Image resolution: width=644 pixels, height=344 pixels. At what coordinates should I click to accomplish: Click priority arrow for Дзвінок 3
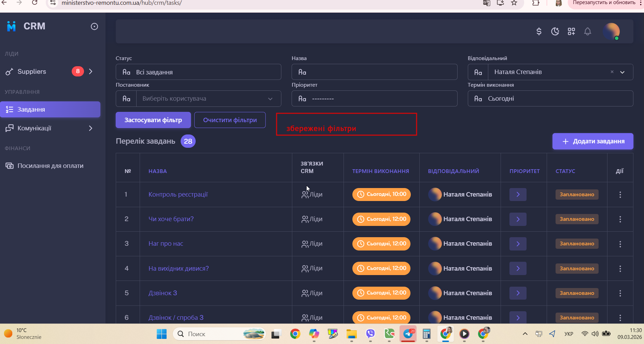pos(518,293)
